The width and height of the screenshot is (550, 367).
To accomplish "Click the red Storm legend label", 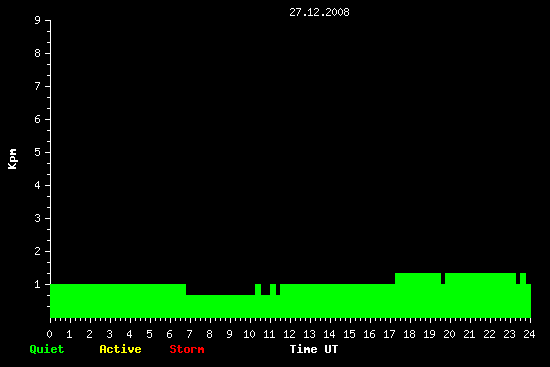I will [x=187, y=349].
